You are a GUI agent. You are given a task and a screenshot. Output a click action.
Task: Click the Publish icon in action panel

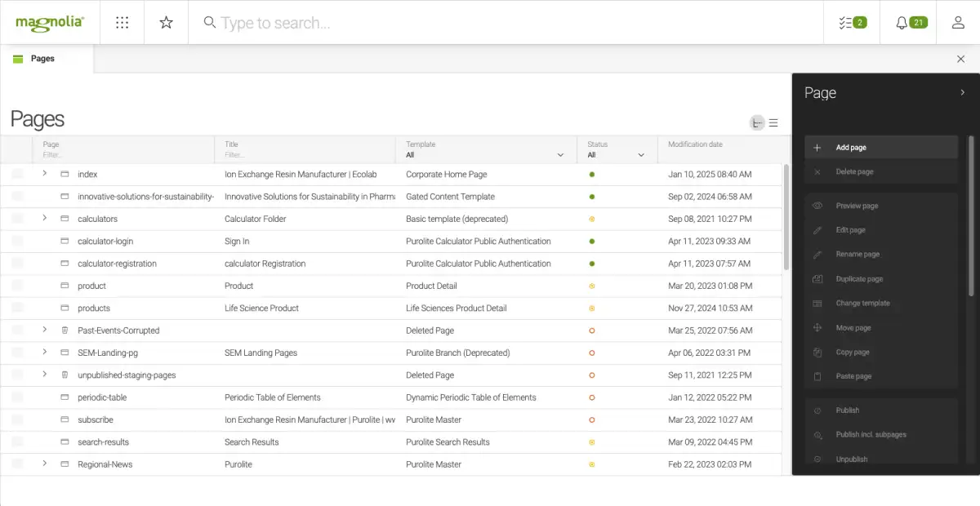click(817, 411)
